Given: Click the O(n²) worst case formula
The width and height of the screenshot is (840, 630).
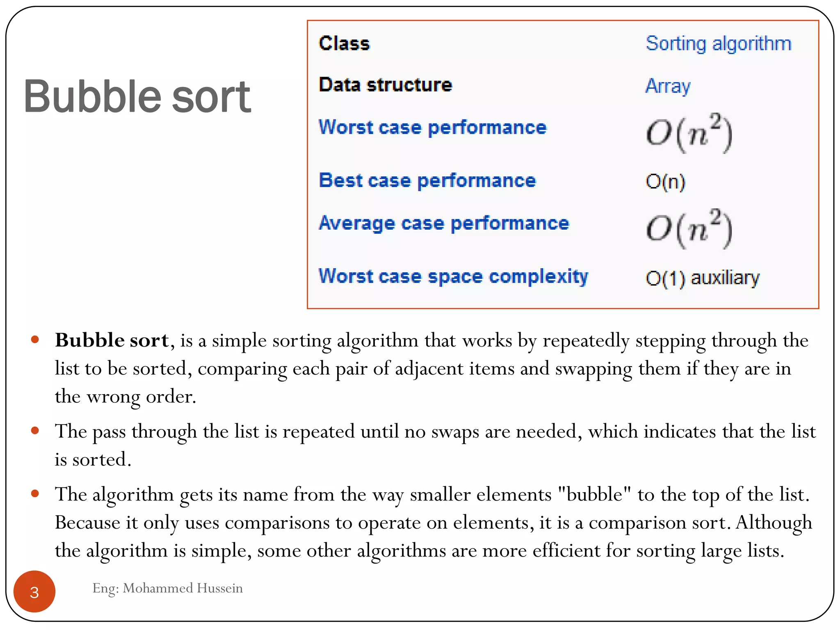Looking at the screenshot, I should (689, 133).
